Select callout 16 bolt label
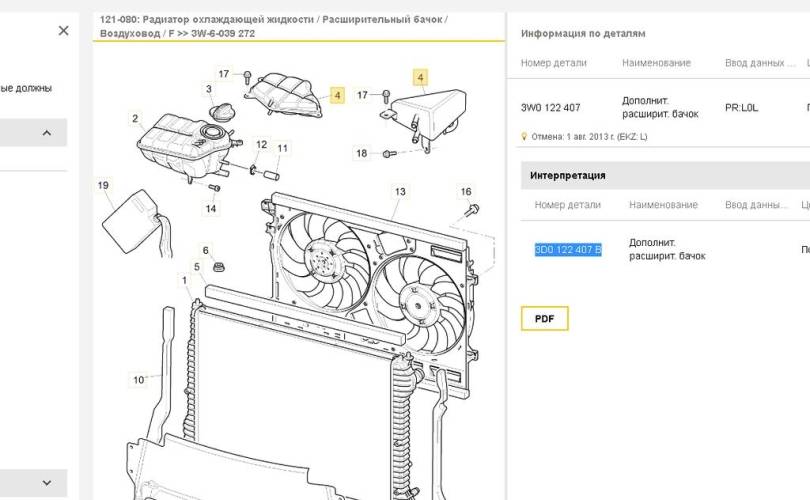810x500 pixels. (465, 192)
